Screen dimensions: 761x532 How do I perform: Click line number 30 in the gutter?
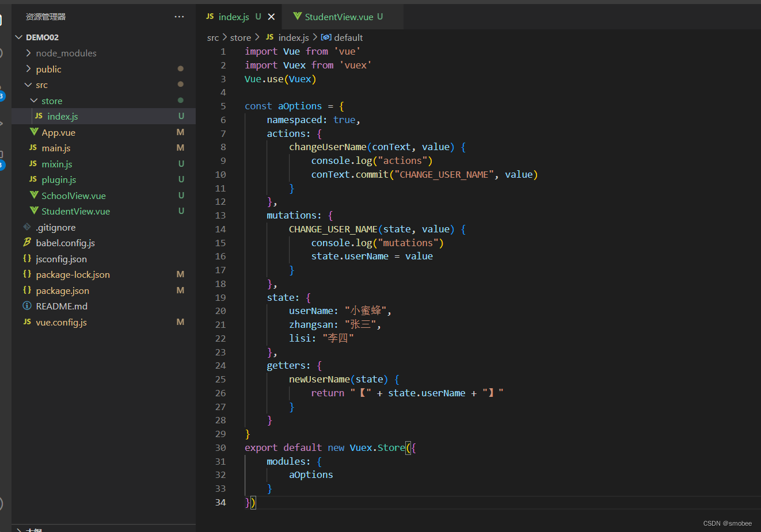click(x=220, y=447)
